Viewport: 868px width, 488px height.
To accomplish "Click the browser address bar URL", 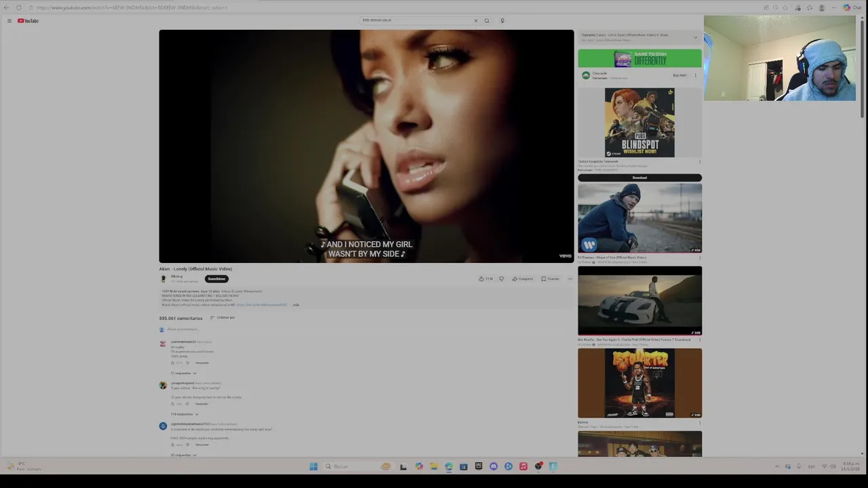I will (x=132, y=7).
